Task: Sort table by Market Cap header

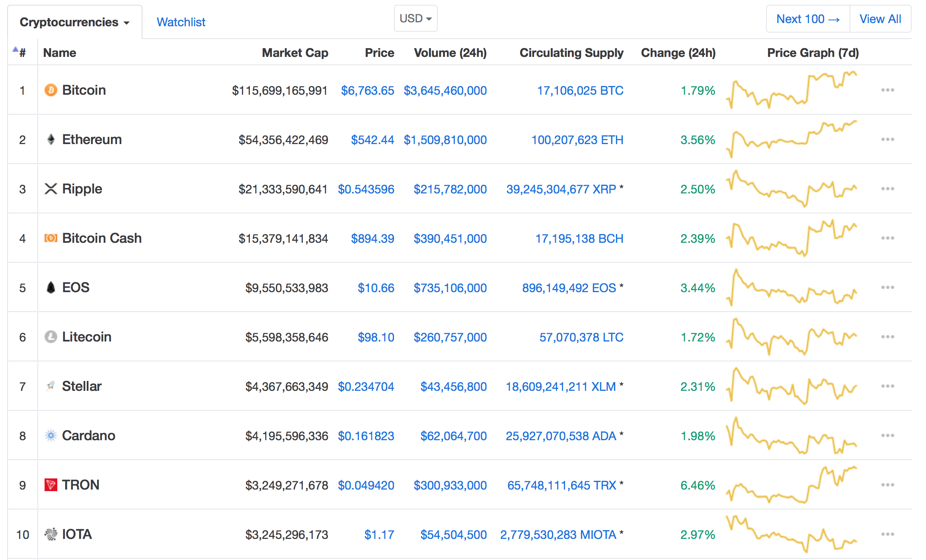Action: tap(295, 53)
